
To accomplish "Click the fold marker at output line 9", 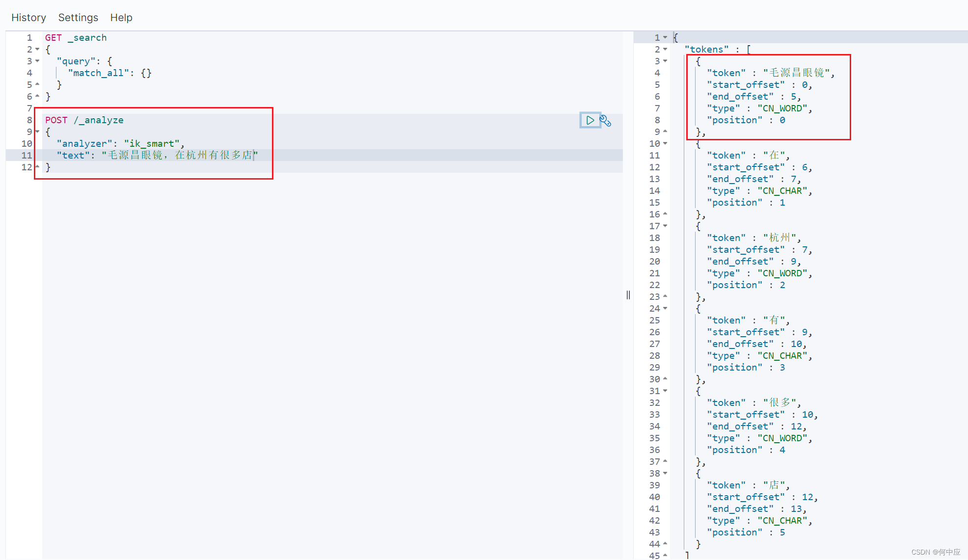I will coord(665,132).
